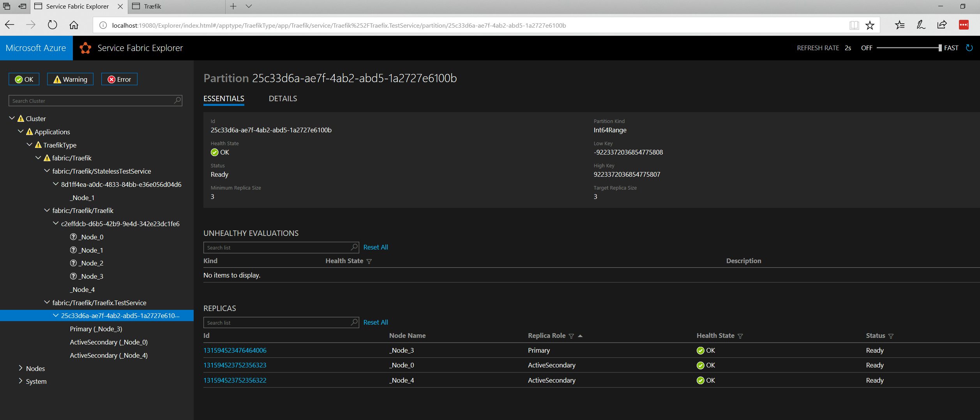Close the Service Fabric Explorer tab

pos(120,6)
